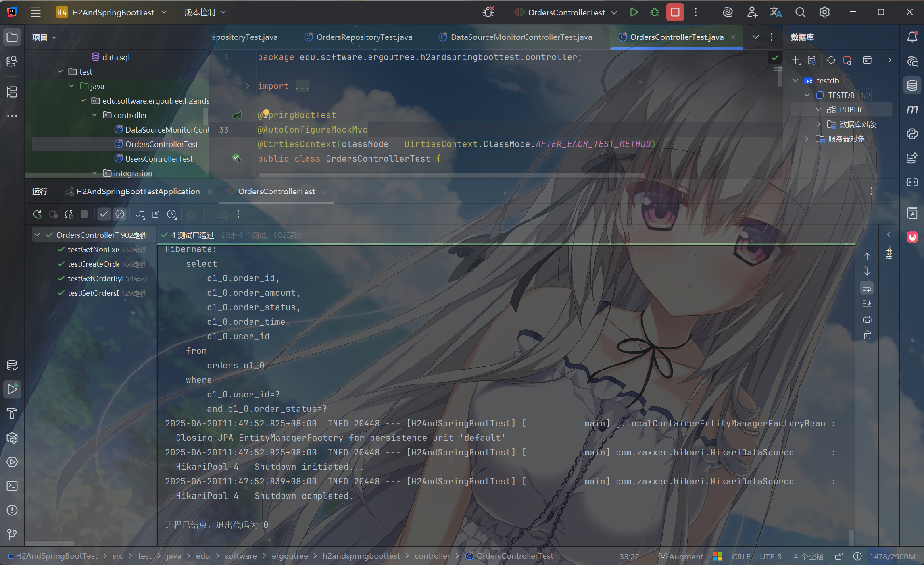This screenshot has height=565, width=924.
Task: Open Problems tool window icon
Action: pyautogui.click(x=12, y=510)
